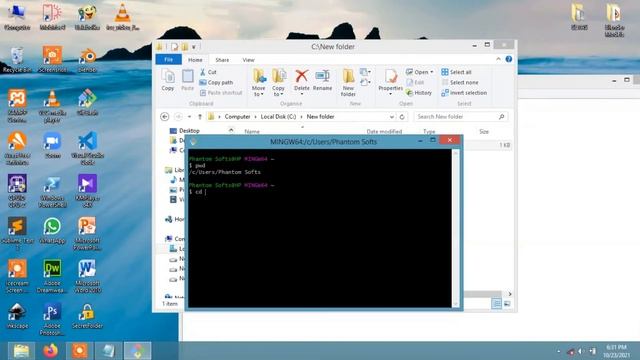Select the Microsoft PowerPoint desktop shortcut
640x360 pixels.
pyautogui.click(x=87, y=234)
